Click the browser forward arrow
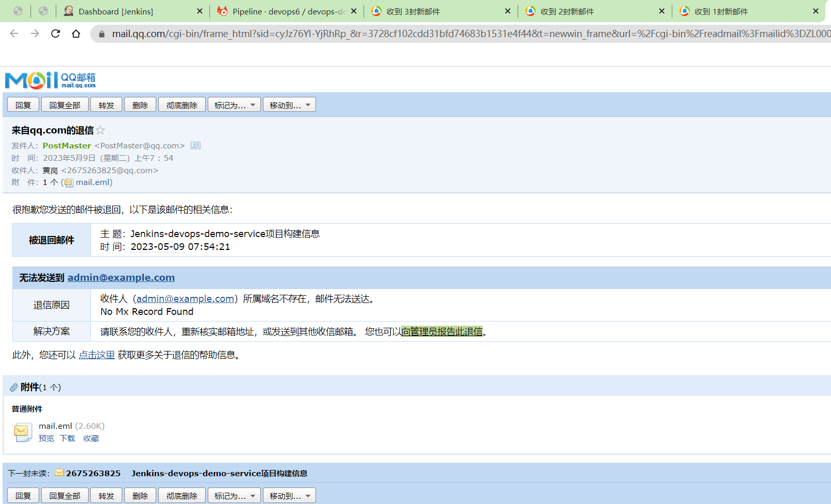The image size is (831, 504). pyautogui.click(x=35, y=33)
